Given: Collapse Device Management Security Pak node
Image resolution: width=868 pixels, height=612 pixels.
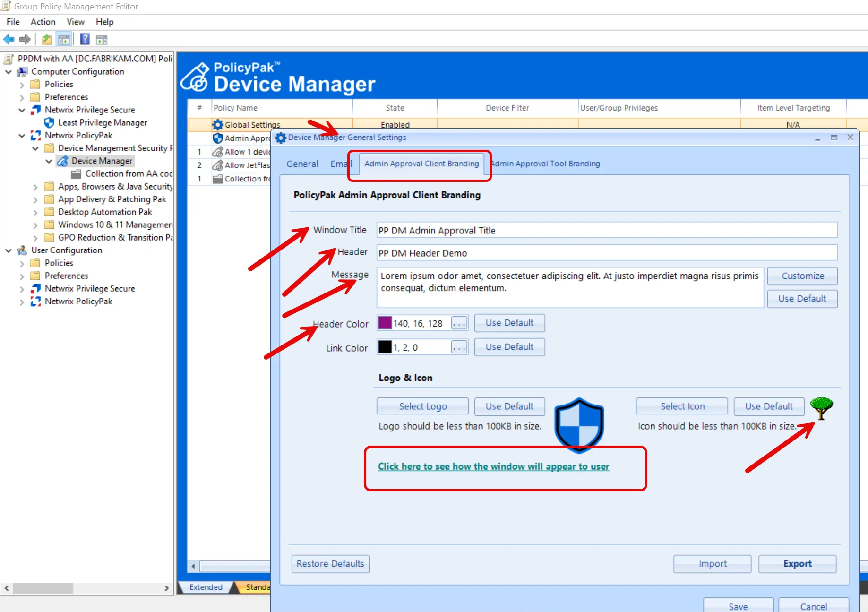Looking at the screenshot, I should pyautogui.click(x=35, y=148).
